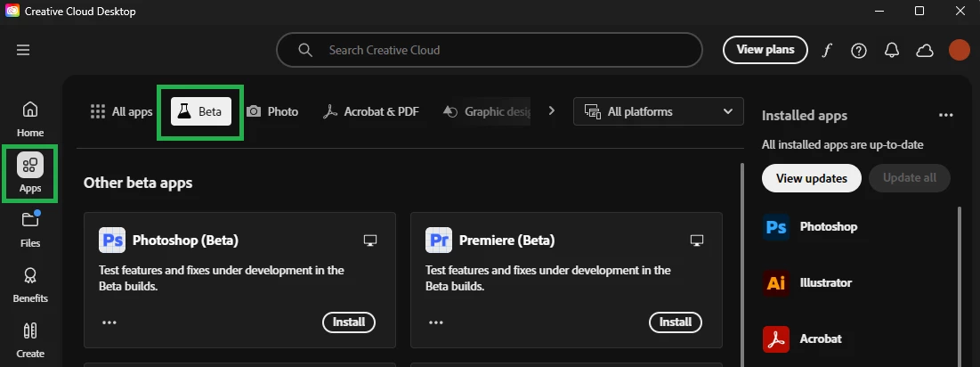The width and height of the screenshot is (980, 367).
Task: Open the fonts f icon
Action: (x=827, y=50)
